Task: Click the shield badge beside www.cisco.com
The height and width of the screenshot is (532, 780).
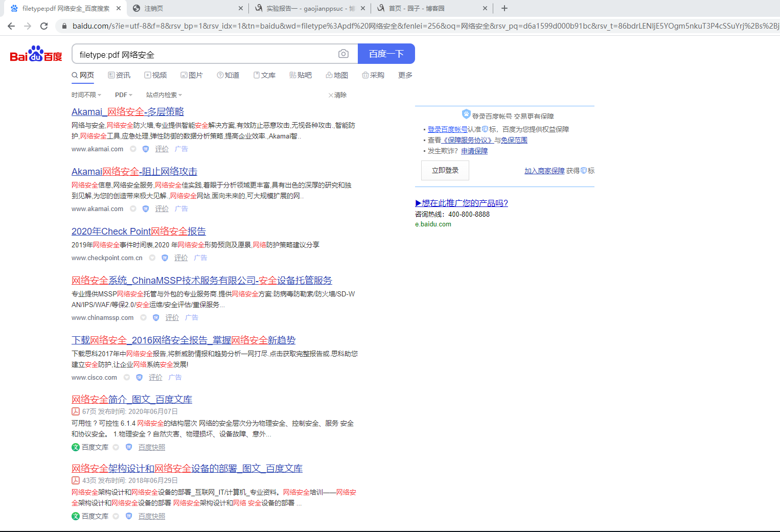Action: coord(139,378)
